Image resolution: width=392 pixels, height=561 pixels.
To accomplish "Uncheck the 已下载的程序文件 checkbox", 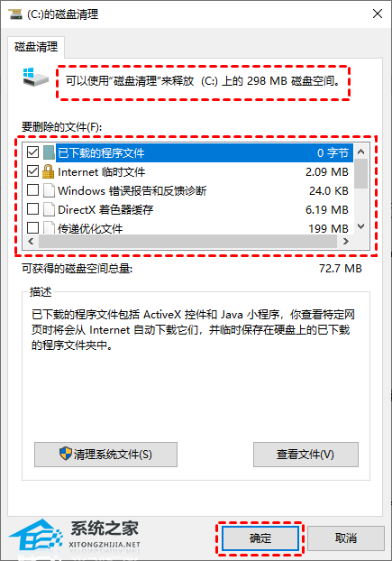I will tap(32, 152).
